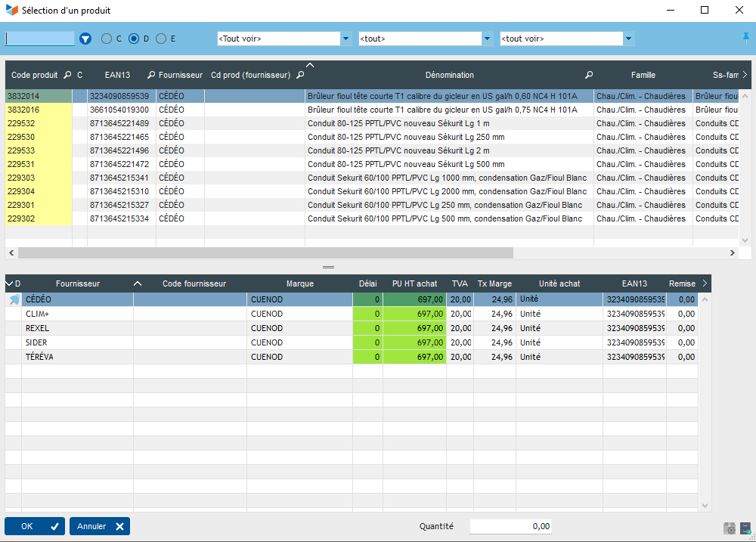The width and height of the screenshot is (756, 542).
Task: Select the E radio button
Action: (x=161, y=39)
